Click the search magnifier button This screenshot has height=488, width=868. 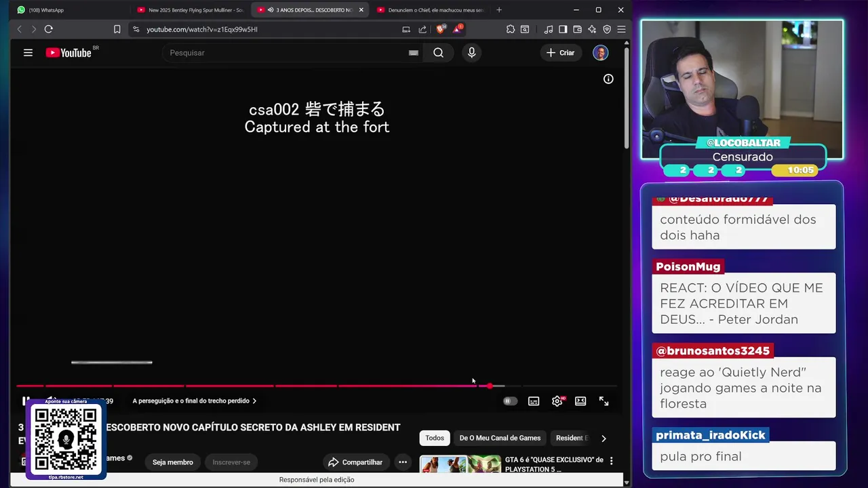[x=439, y=53]
